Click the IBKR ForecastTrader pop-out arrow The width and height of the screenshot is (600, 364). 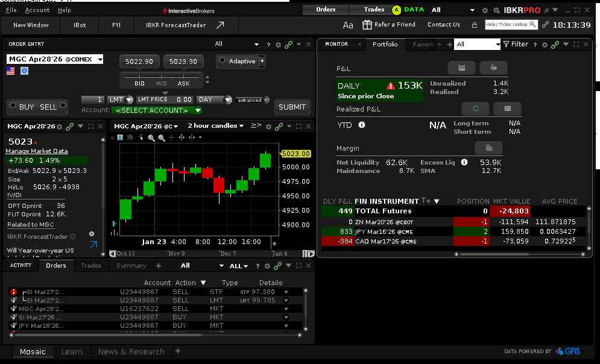pos(93,244)
